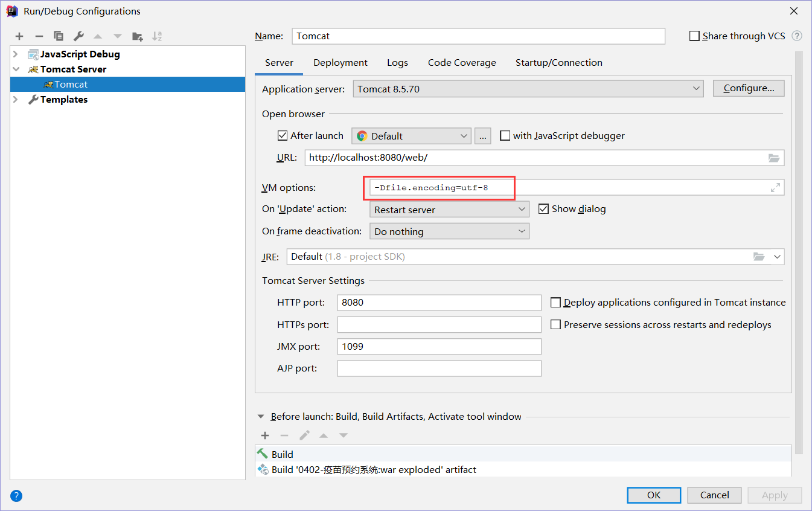The height and width of the screenshot is (511, 812).
Task: Click the URL input field
Action: point(545,158)
